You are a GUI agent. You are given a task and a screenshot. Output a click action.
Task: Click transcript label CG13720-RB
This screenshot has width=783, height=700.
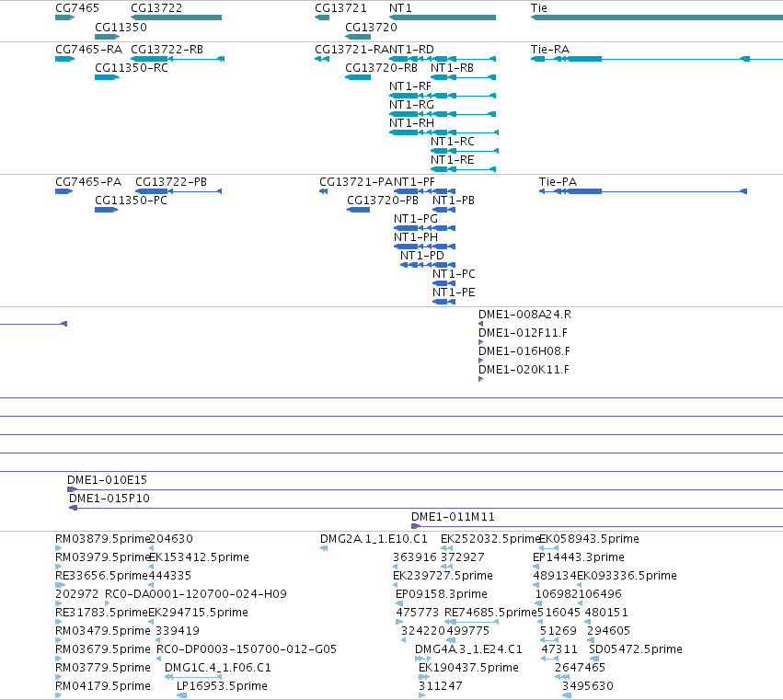381,68
